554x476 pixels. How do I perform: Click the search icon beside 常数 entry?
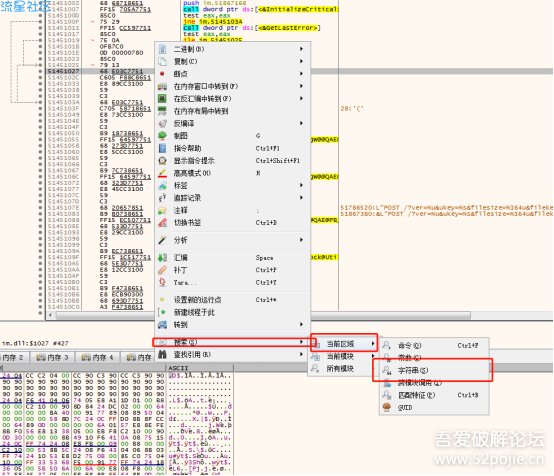coord(387,358)
